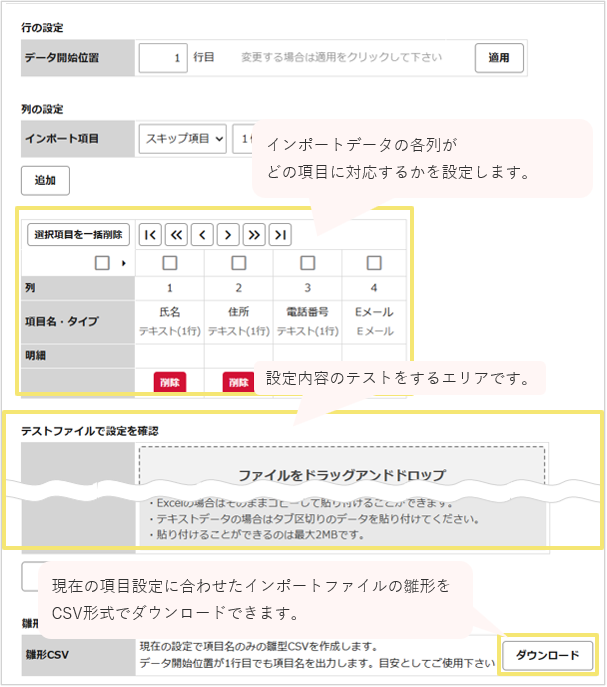Check the box for column 4

pyautogui.click(x=374, y=263)
